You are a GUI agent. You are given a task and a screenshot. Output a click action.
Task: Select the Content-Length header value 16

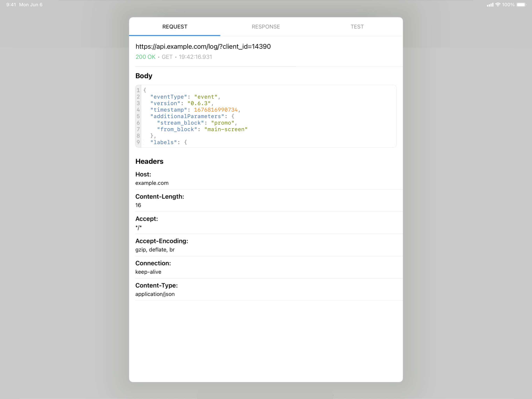(x=138, y=205)
